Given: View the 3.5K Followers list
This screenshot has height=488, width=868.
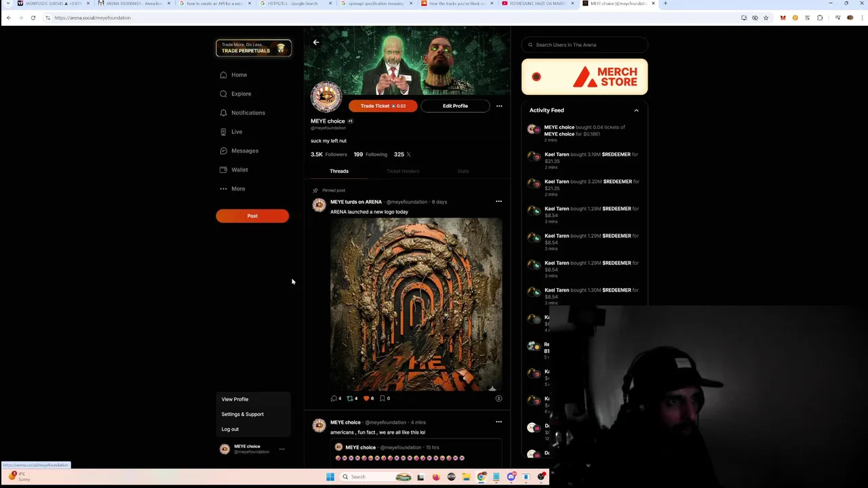Looking at the screenshot, I should [329, 154].
